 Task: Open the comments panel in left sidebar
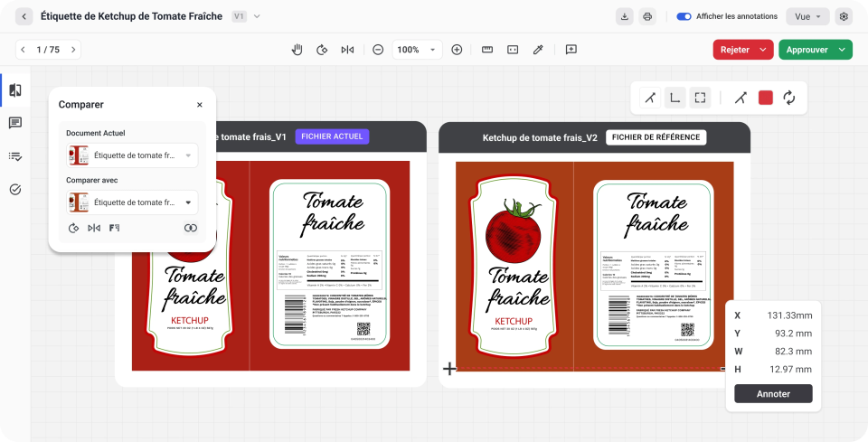coord(15,123)
